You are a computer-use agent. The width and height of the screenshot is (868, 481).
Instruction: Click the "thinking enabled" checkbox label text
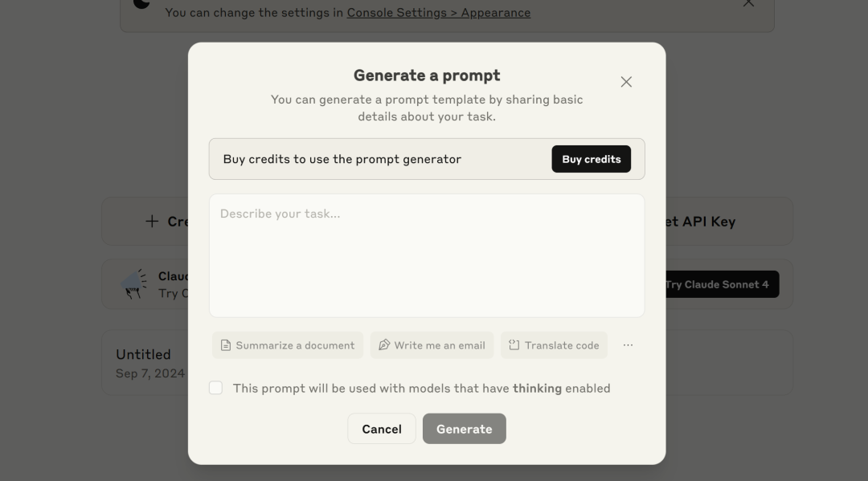(421, 389)
